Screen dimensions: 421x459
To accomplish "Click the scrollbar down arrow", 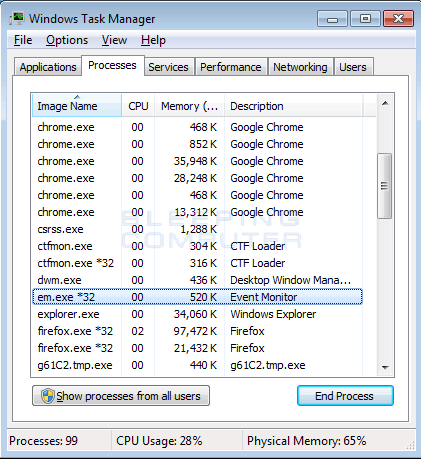I will click(x=385, y=367).
